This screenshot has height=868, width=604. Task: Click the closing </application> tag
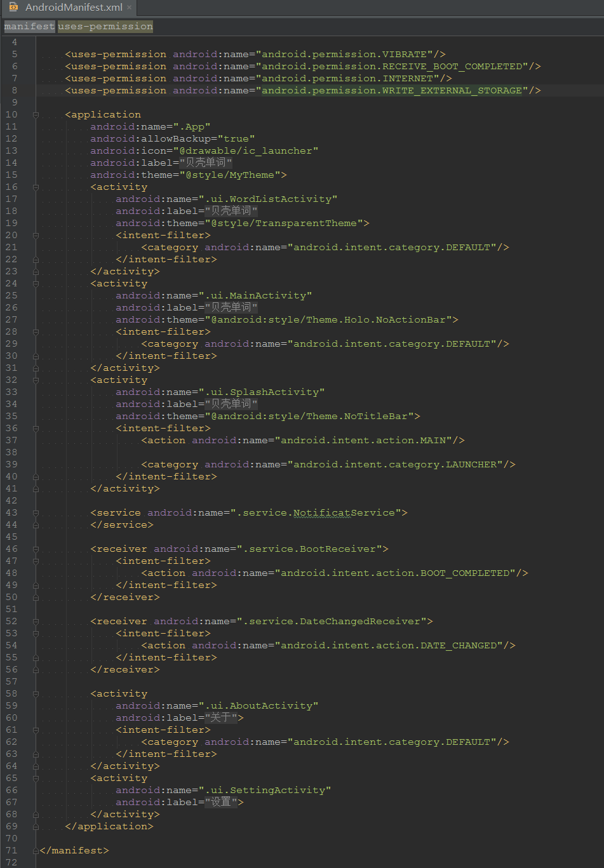[109, 827]
